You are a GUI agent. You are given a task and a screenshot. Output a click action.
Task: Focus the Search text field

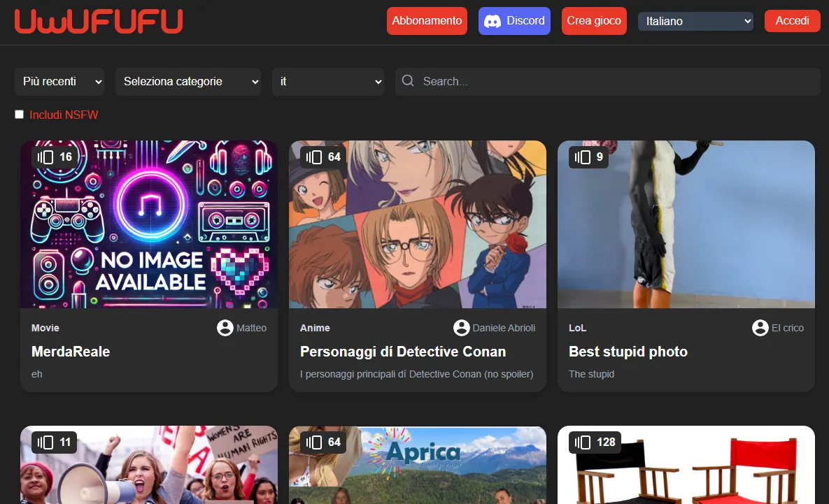coord(608,81)
